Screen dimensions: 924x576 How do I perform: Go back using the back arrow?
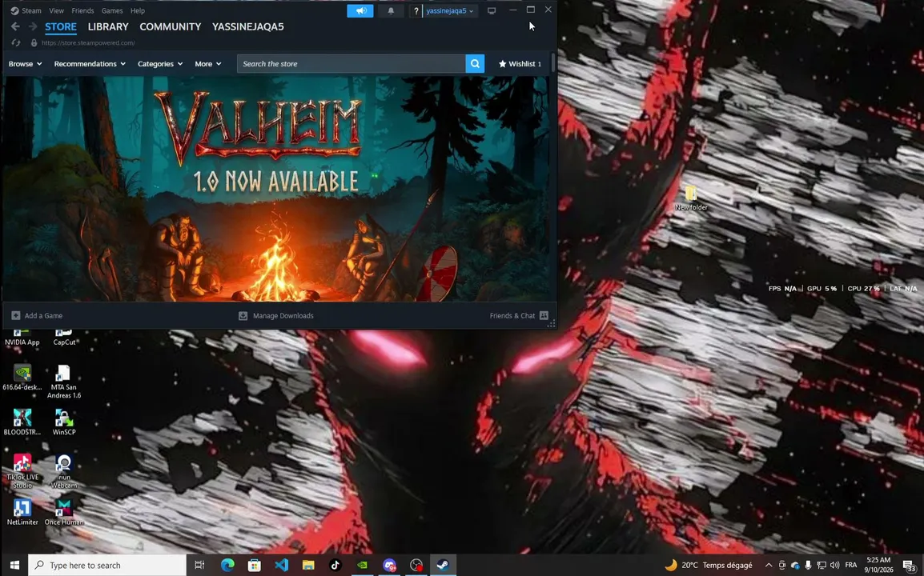click(x=15, y=26)
